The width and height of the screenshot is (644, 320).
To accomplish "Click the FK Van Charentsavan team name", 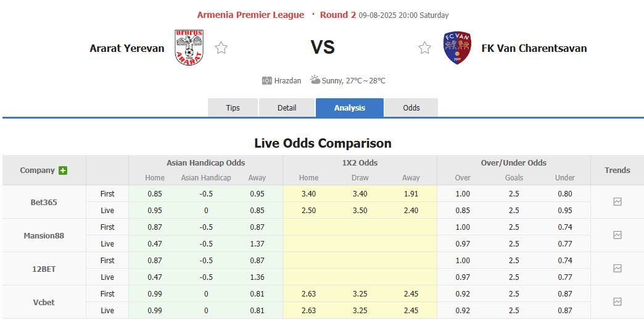I will (534, 48).
